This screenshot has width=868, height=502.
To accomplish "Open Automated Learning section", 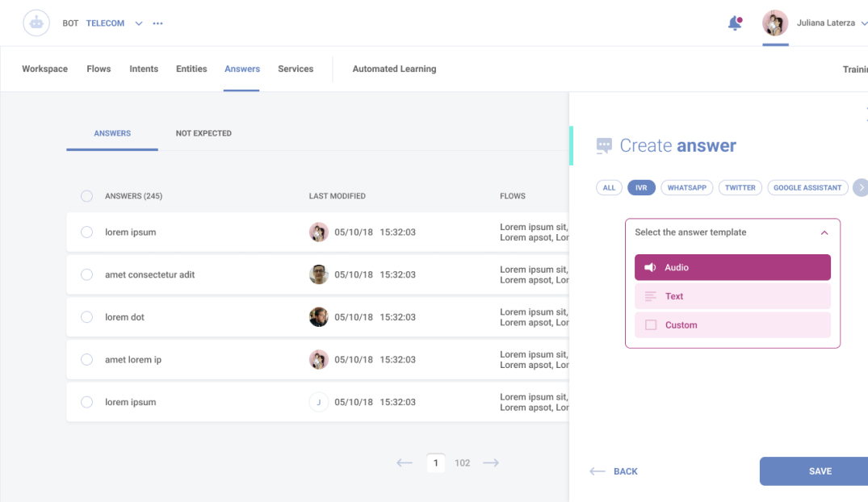I will tap(394, 69).
